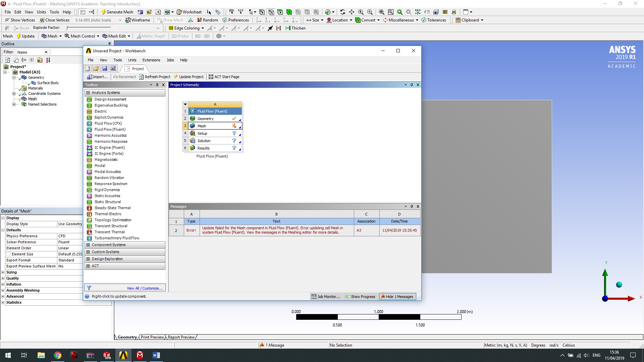Click New Project icon in Workbench

click(87, 68)
